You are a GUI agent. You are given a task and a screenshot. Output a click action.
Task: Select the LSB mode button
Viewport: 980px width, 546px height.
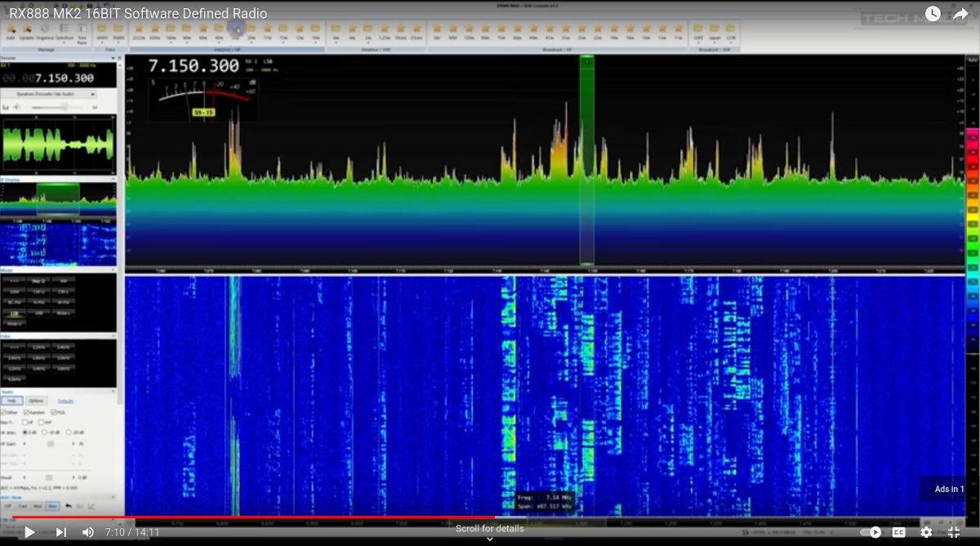(14, 313)
